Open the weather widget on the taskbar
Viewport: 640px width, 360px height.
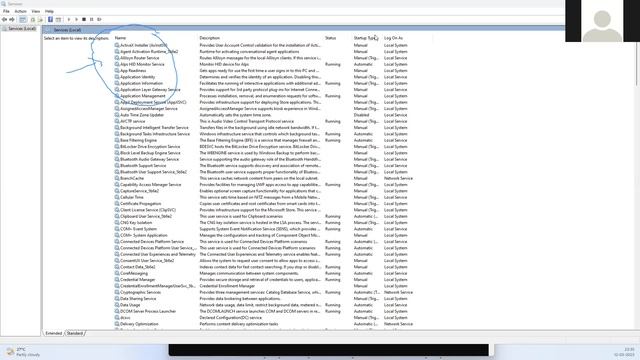[x=24, y=352]
